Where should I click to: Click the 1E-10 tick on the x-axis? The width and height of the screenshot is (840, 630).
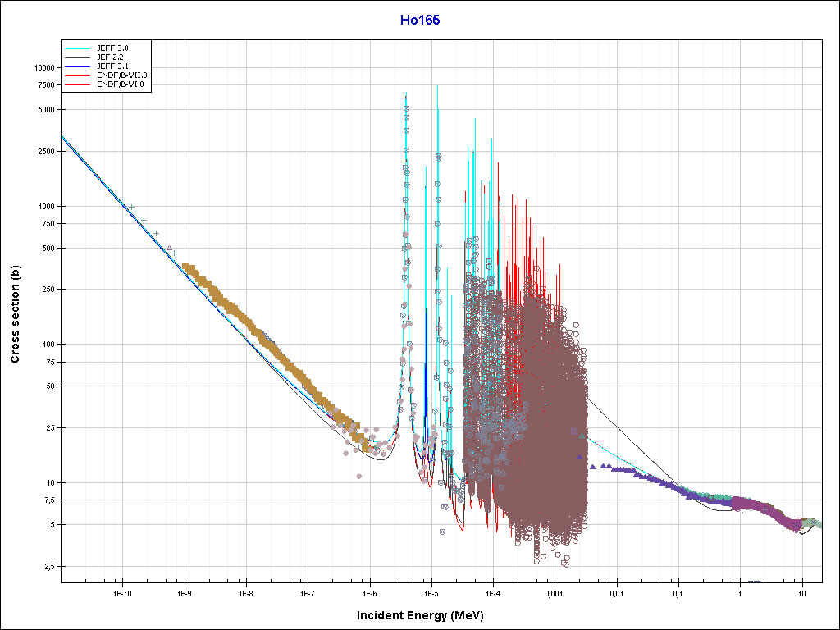click(x=122, y=592)
